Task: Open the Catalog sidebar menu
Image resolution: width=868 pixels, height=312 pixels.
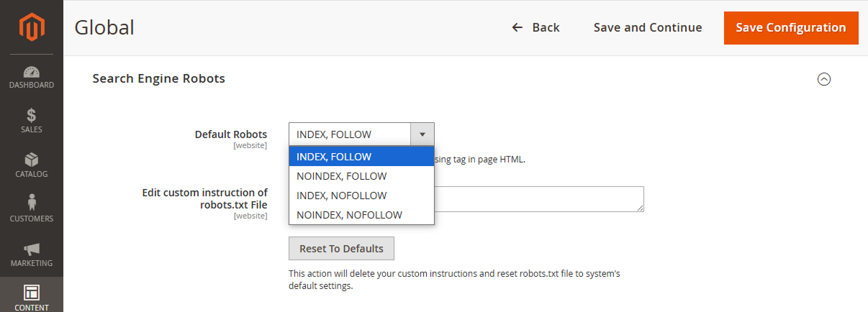Action: (31, 166)
